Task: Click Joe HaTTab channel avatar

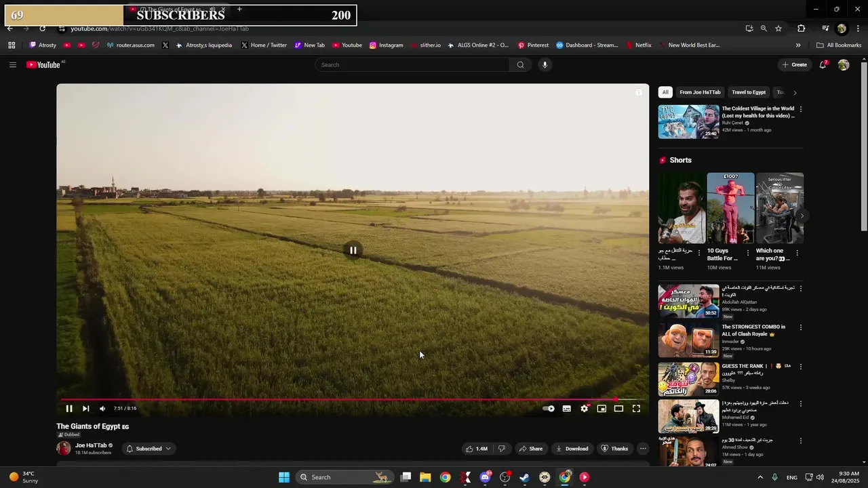Action: point(64,449)
